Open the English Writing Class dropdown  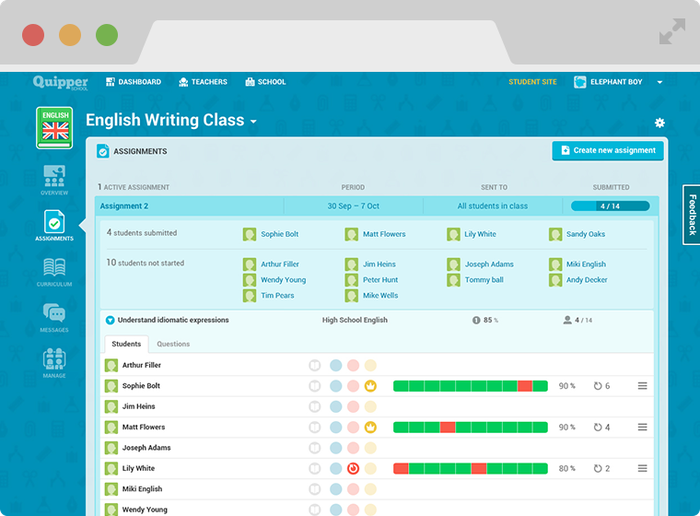point(253,122)
